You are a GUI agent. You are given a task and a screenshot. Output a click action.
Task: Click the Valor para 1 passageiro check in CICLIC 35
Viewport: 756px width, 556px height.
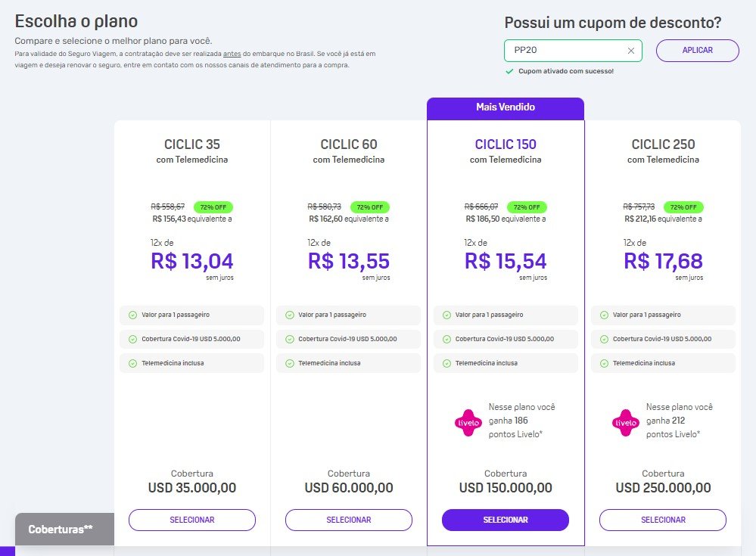point(132,315)
